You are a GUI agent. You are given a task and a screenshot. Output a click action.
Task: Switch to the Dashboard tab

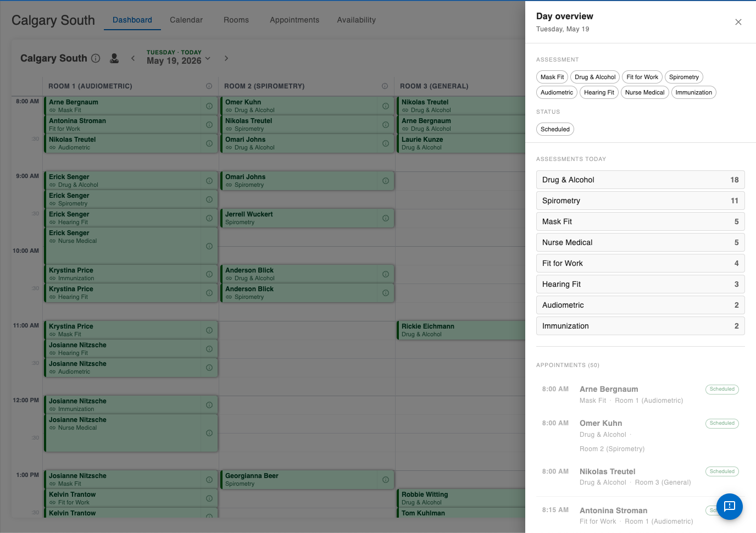click(132, 20)
